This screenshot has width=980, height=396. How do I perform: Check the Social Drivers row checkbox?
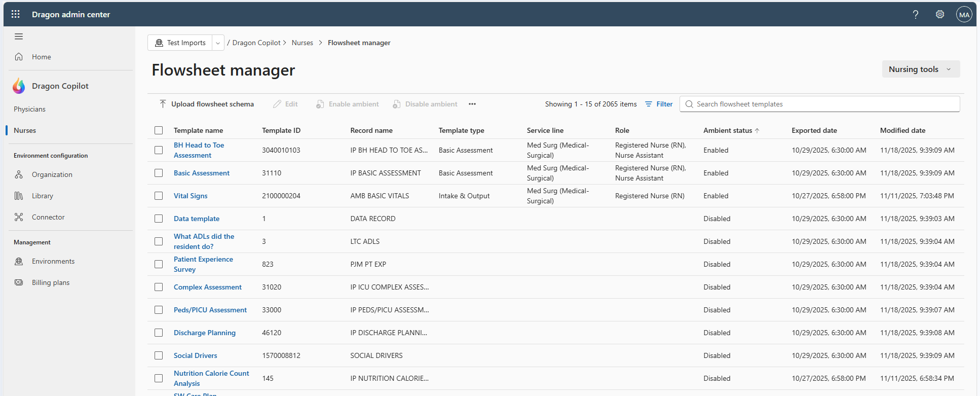(x=159, y=355)
